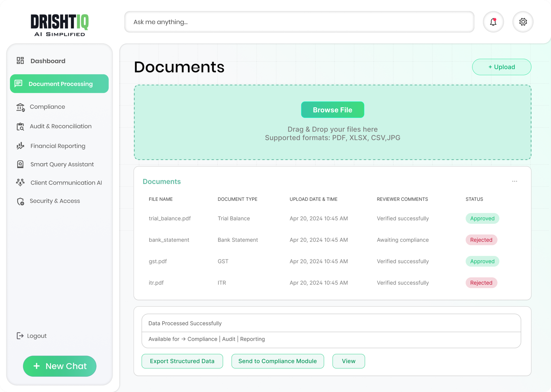Click the Client Communication AI icon

point(20,183)
